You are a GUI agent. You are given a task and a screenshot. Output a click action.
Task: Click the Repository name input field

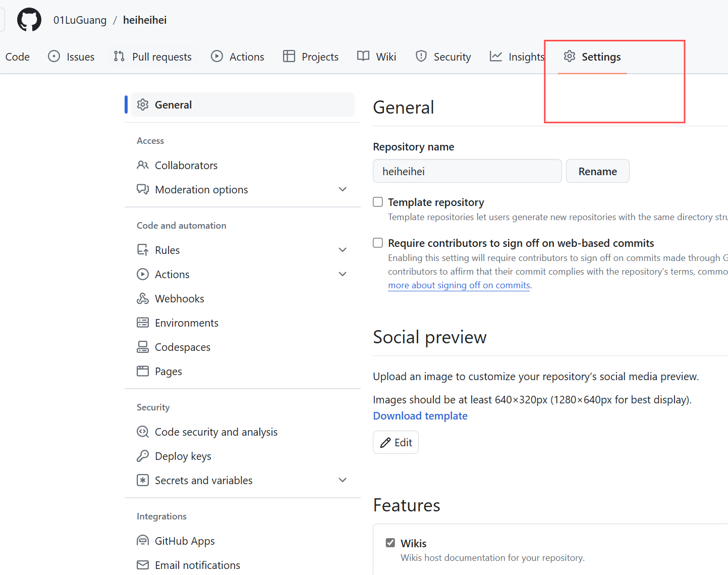467,171
